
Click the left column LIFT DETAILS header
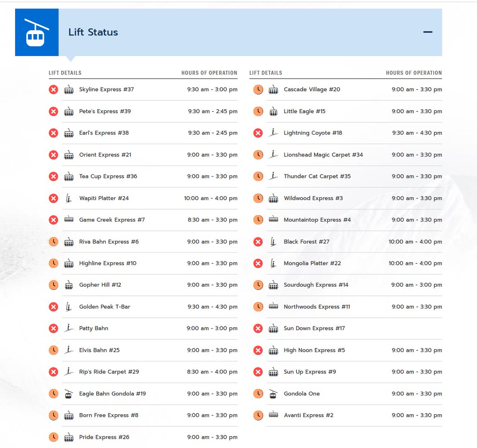tap(65, 73)
